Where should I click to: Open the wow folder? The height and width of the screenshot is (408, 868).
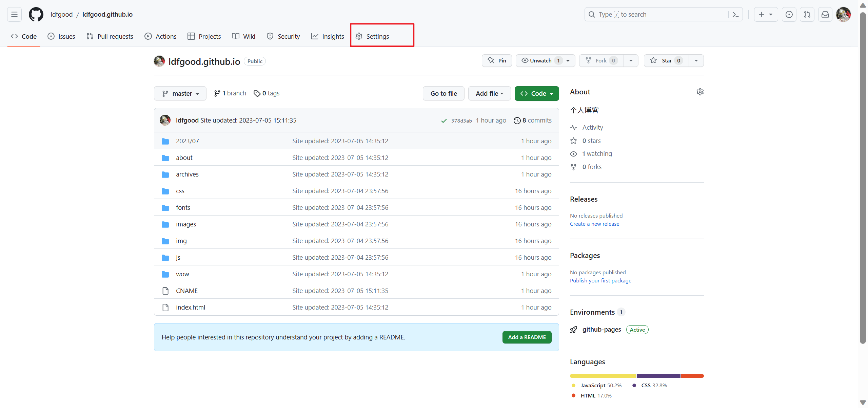click(x=182, y=274)
